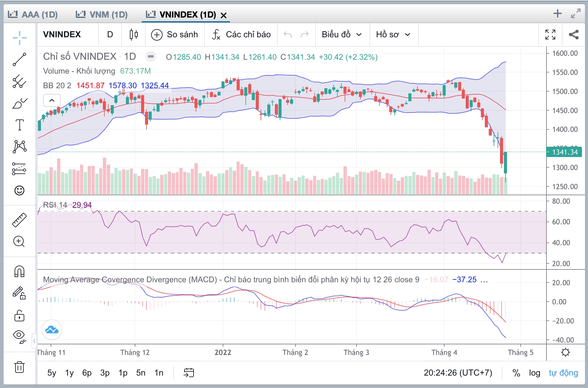This screenshot has width=588, height=388.
Task: Select the 5y time range
Action: tap(52, 373)
